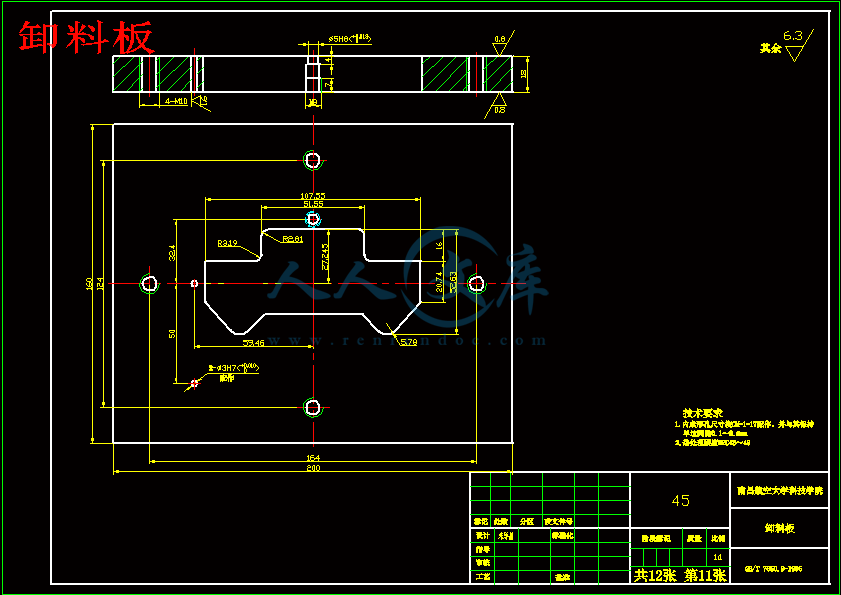
Task: Select the 4-M10 thread callout
Action: 176,102
